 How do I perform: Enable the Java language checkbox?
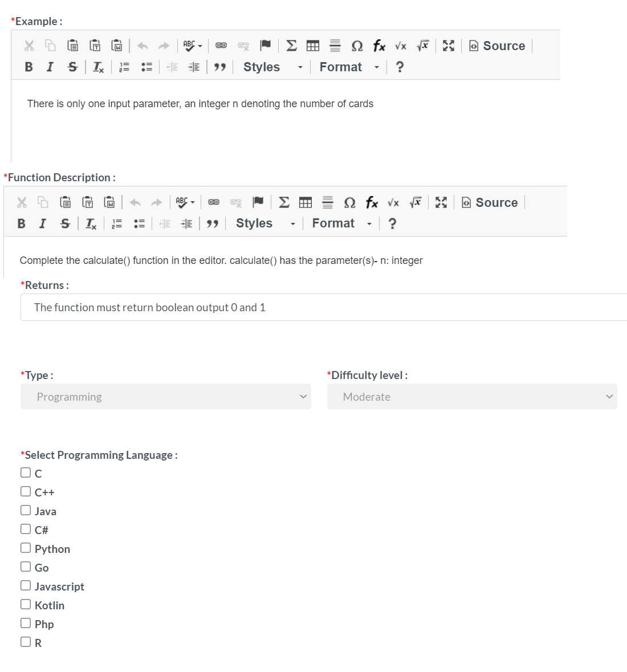coord(26,510)
